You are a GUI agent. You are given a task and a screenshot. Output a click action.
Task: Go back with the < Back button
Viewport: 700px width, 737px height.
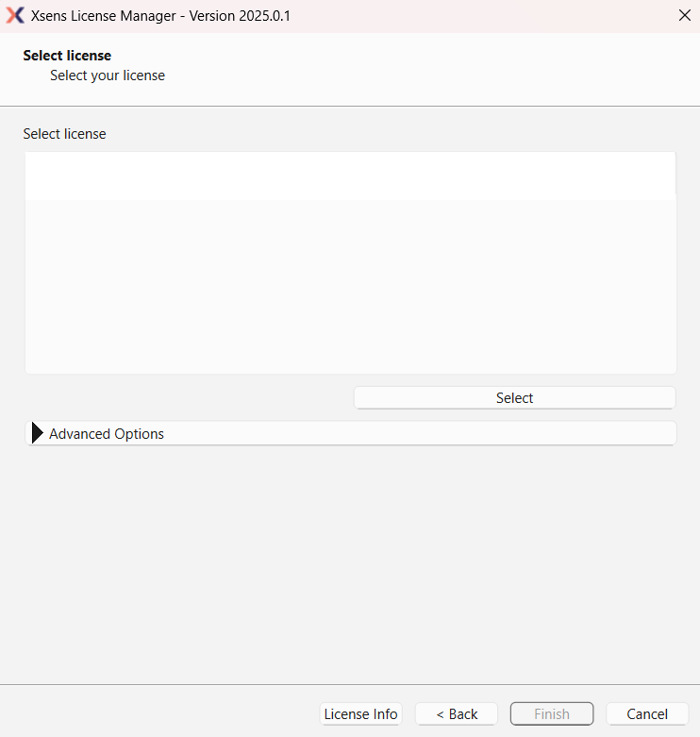click(x=457, y=714)
